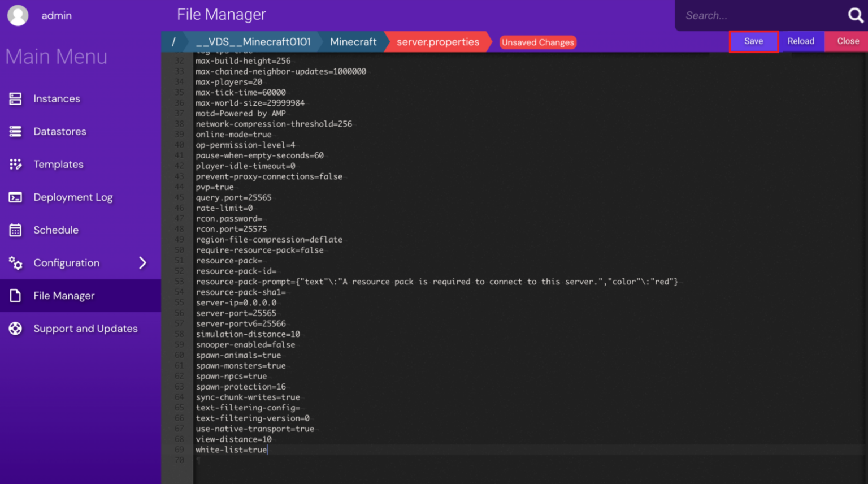The width and height of the screenshot is (868, 484).
Task: Click the Configuration gear icon
Action: [x=15, y=262]
